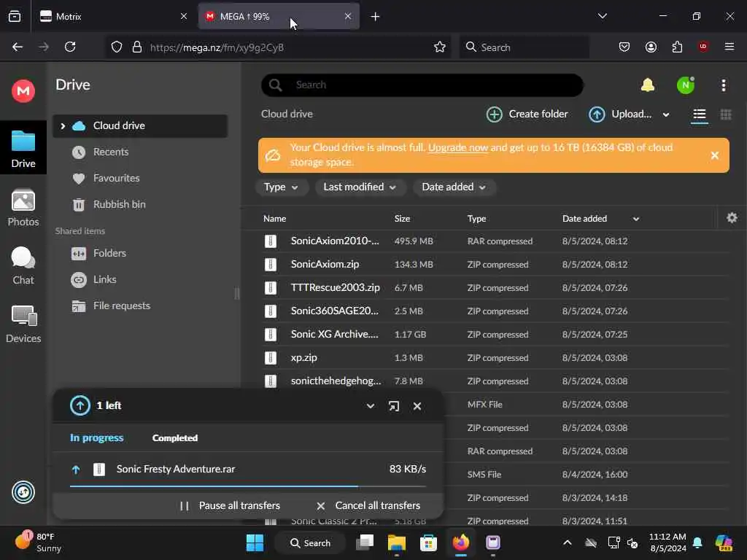Open the Date added filter
Viewport: 747px width, 560px height.
[x=454, y=187]
